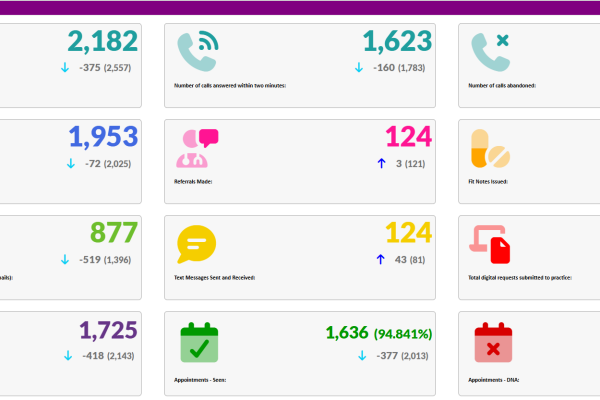Image resolution: width=600 pixels, height=400 pixels.
Task: Click the 'Referrals Made' label
Action: (193, 181)
